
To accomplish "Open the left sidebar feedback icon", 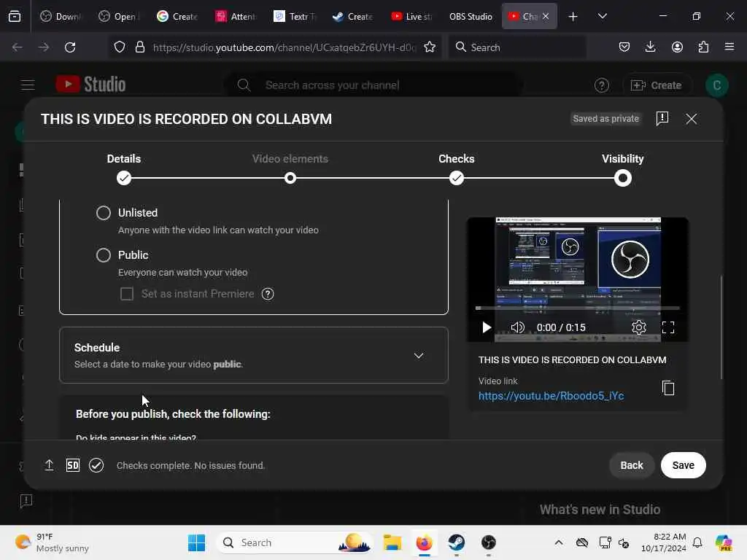I will 26,501.
